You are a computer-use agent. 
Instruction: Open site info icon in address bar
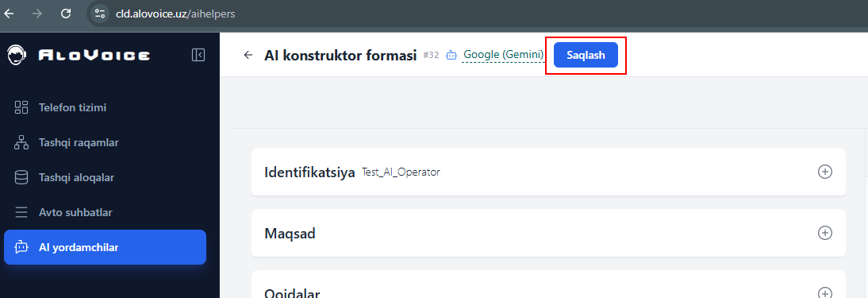(x=100, y=14)
